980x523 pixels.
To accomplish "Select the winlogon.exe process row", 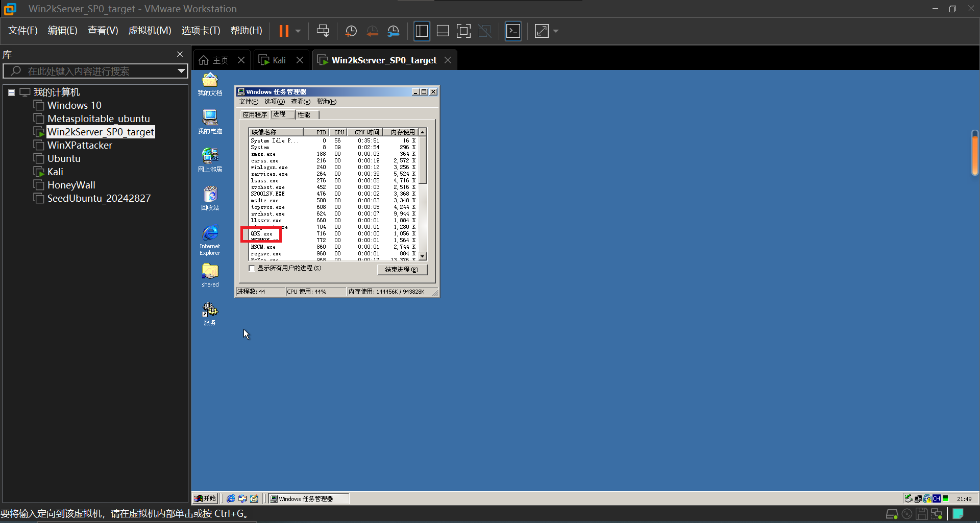I will (x=333, y=168).
